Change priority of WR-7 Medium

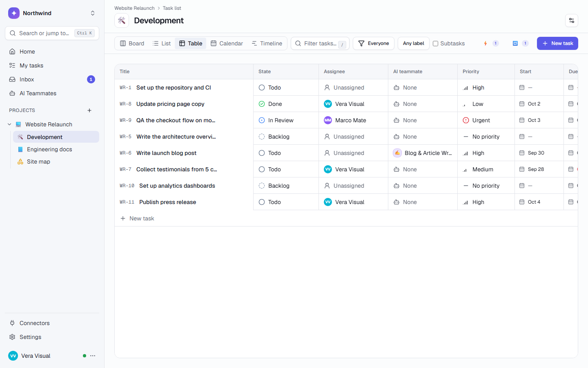[486, 169]
